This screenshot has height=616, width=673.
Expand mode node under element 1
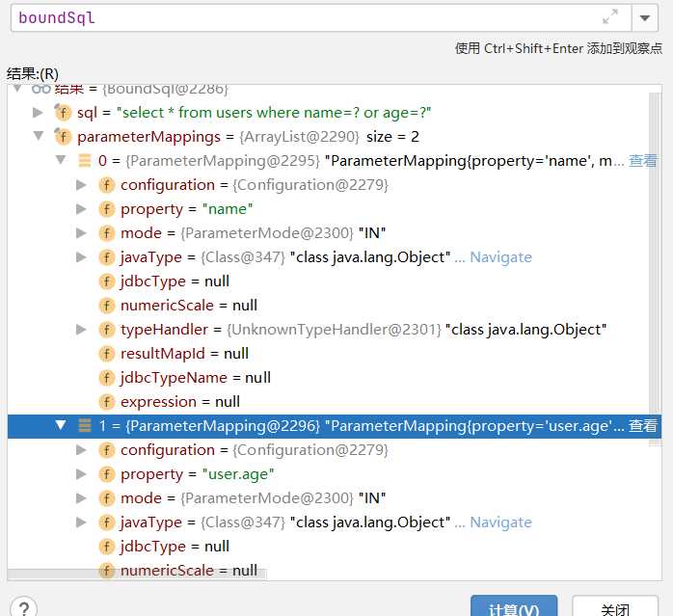(x=81, y=498)
